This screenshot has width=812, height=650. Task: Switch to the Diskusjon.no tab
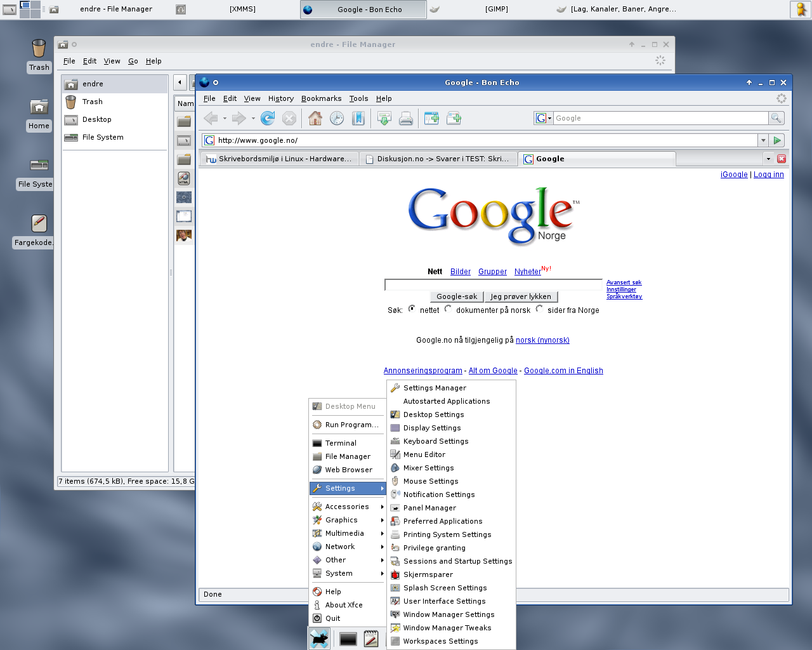[438, 159]
